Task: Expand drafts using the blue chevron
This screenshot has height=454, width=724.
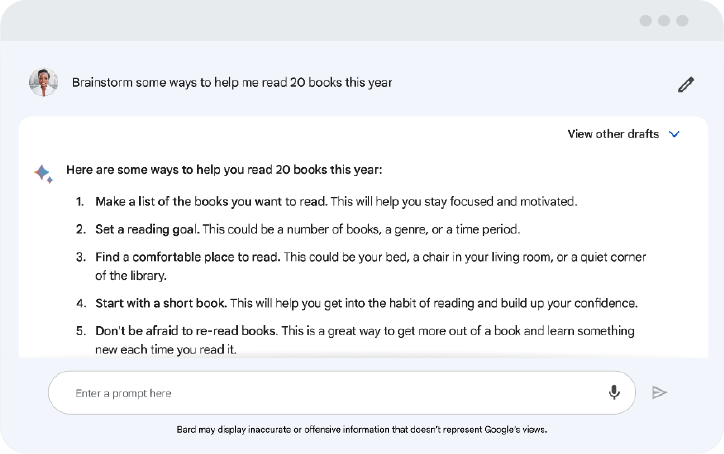Action: (x=674, y=134)
